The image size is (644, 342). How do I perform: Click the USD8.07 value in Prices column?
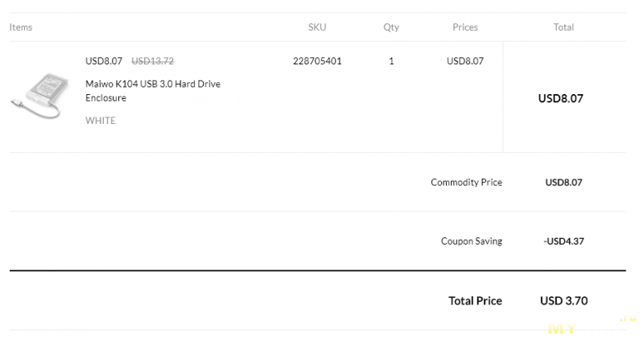click(465, 61)
